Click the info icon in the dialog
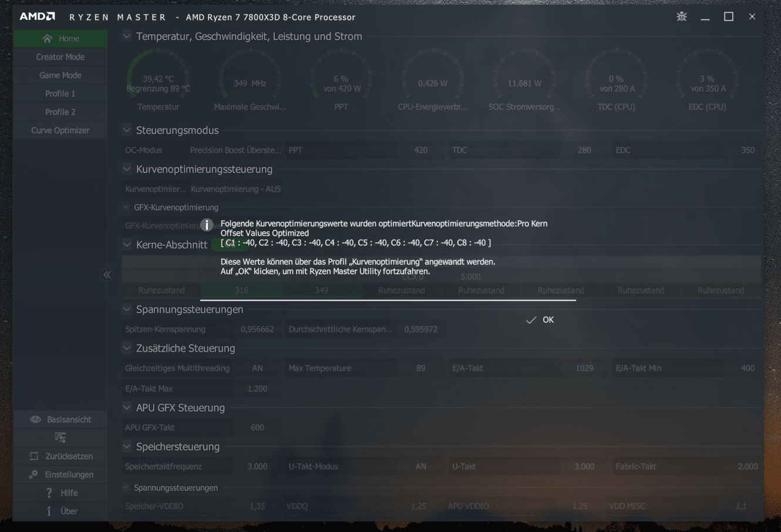This screenshot has height=532, width=781. [x=206, y=225]
